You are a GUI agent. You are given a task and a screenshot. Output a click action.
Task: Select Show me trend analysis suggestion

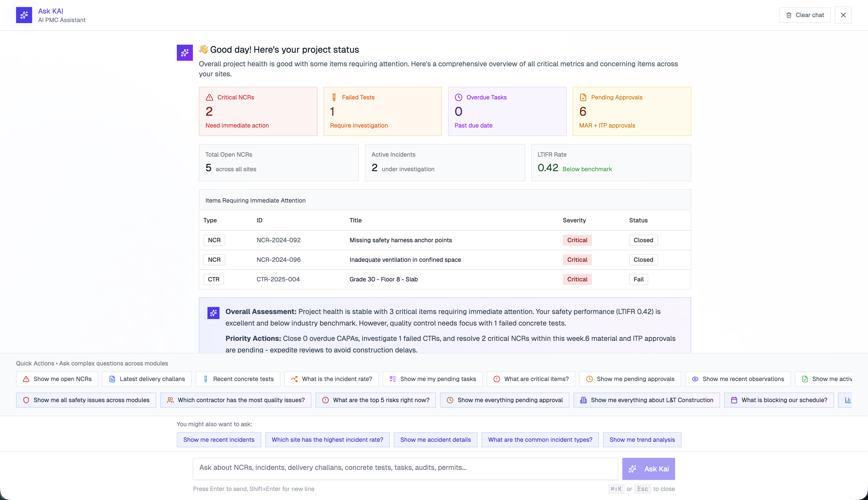[x=642, y=440]
